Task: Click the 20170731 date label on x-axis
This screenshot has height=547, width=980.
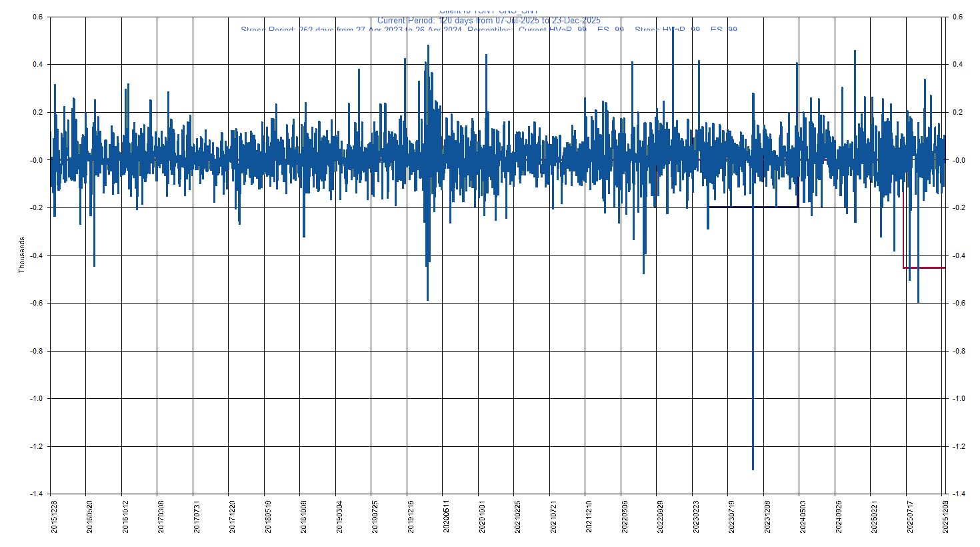Action: [x=197, y=517]
